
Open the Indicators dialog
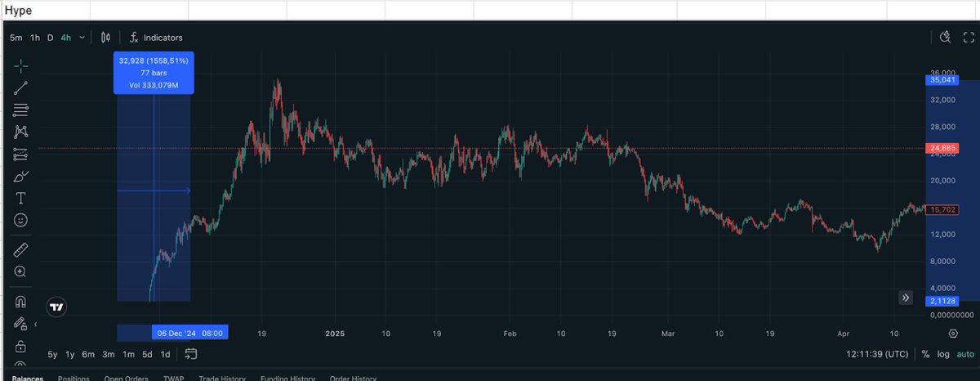pyautogui.click(x=156, y=38)
